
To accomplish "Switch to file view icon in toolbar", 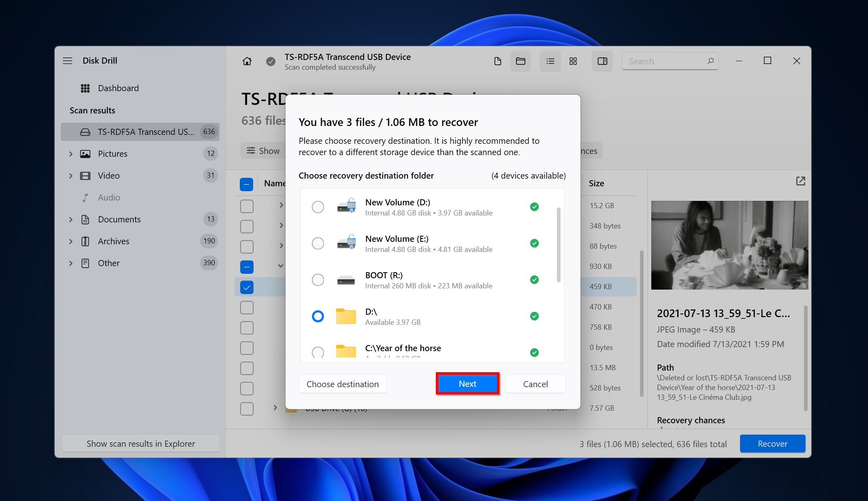I will [x=498, y=61].
